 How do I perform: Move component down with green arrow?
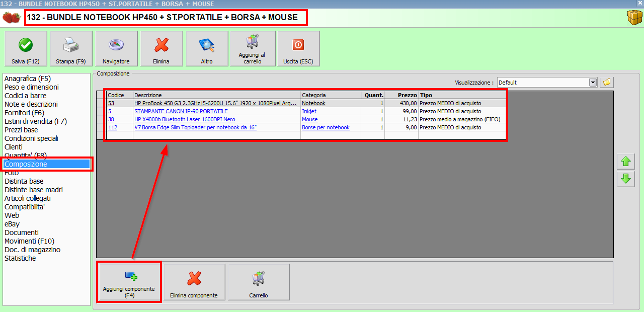(x=626, y=179)
